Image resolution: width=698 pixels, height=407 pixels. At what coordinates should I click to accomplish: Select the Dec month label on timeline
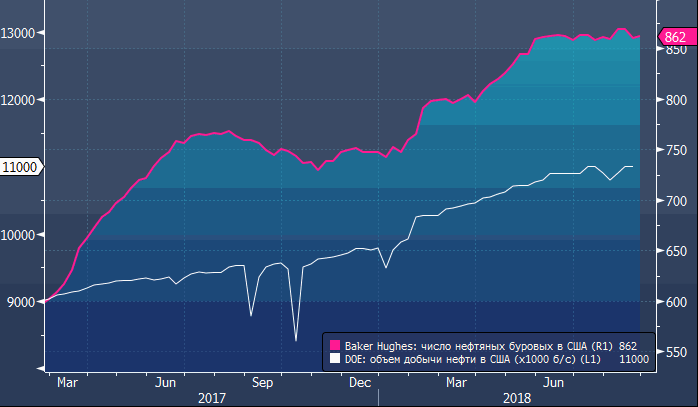(x=360, y=382)
